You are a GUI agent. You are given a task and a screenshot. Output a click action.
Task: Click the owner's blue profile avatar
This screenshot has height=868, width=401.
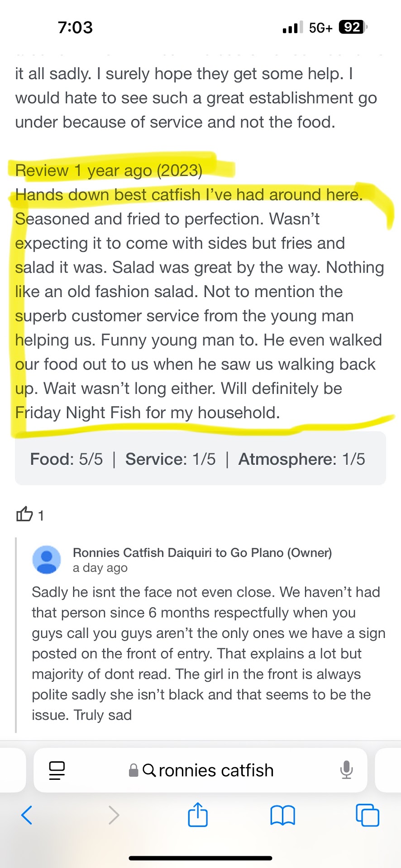pos(47,560)
